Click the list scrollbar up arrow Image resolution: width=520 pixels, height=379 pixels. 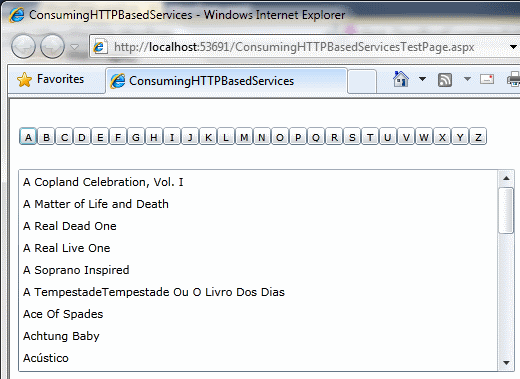point(506,178)
